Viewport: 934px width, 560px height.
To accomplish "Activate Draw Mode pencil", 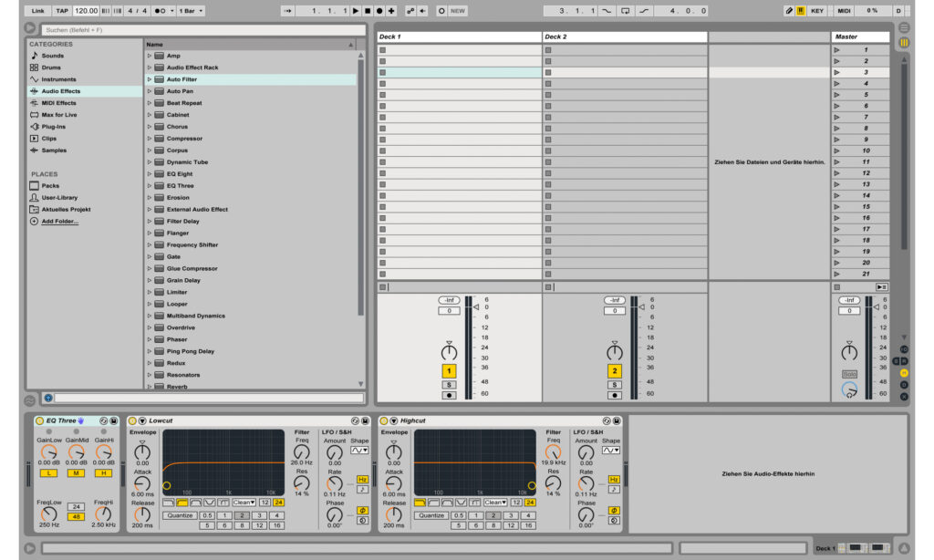I will tap(789, 11).
